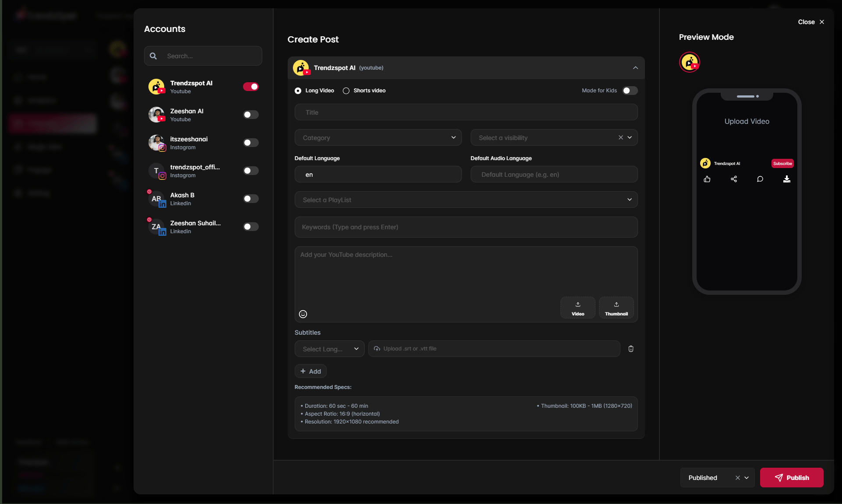
Task: Click the like thumbs-up icon in preview
Action: (707, 179)
